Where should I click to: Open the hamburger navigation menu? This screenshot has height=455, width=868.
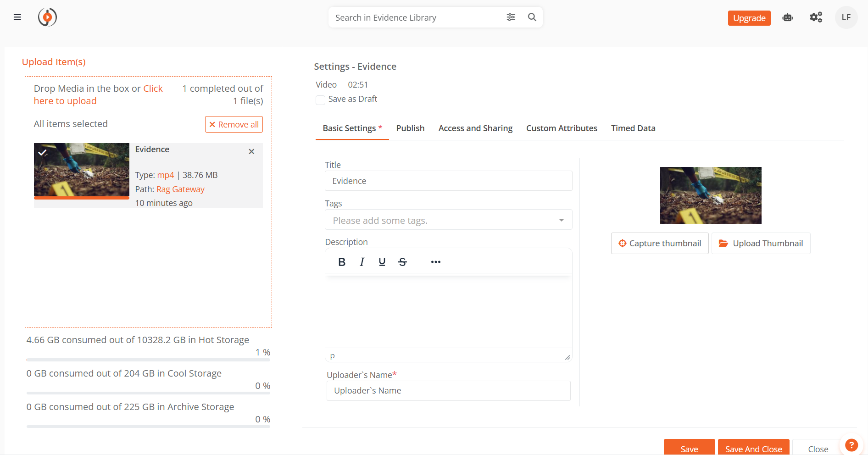tap(17, 17)
